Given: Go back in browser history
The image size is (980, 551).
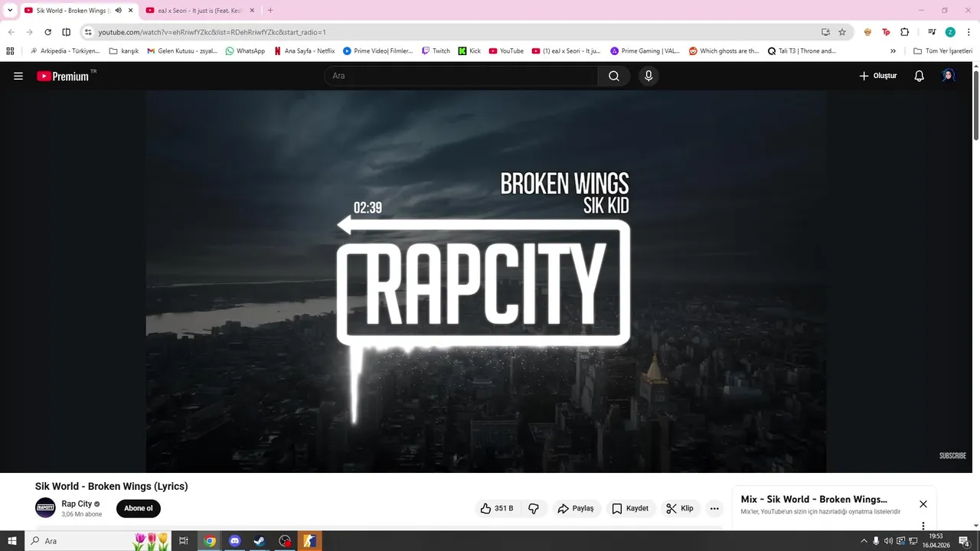Looking at the screenshot, I should (11, 32).
